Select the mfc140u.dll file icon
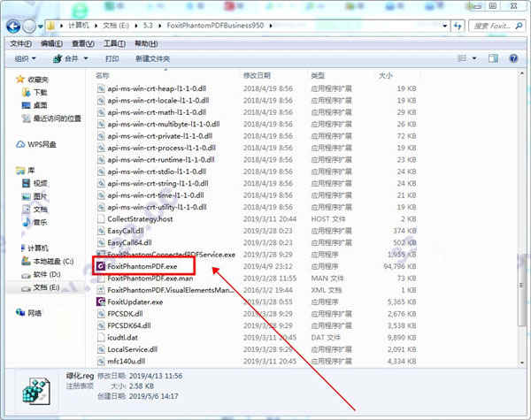Viewport: 531px width, 420px height. point(101,361)
